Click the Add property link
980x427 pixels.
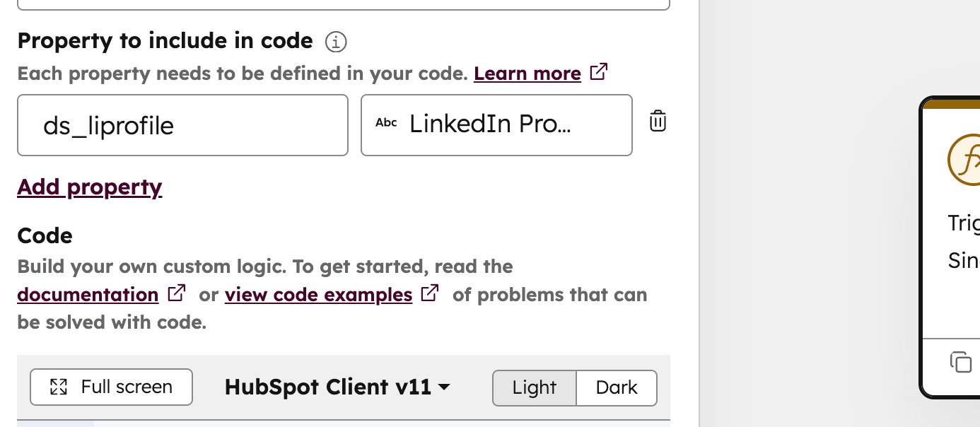tap(90, 187)
